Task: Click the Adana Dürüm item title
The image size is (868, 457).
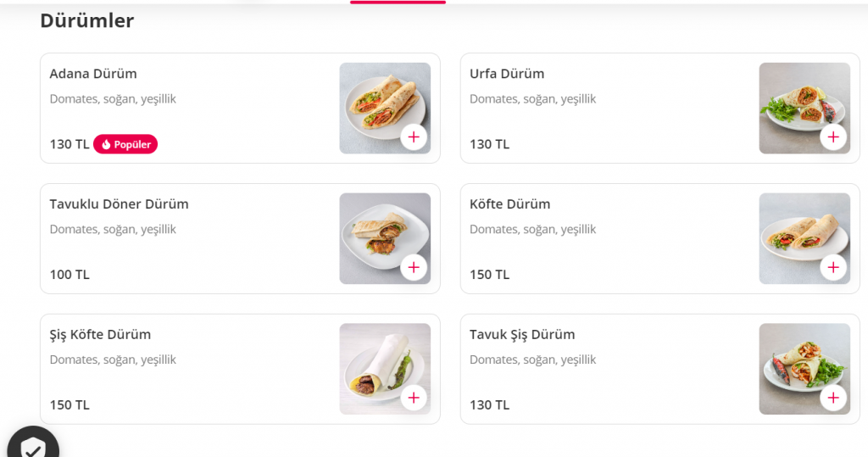Action: (93, 74)
